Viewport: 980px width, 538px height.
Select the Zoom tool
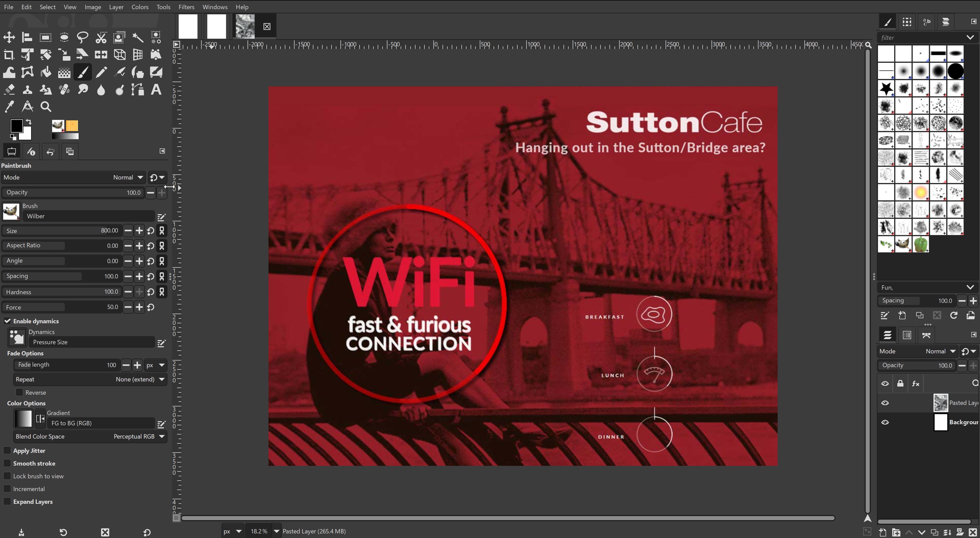[x=45, y=107]
